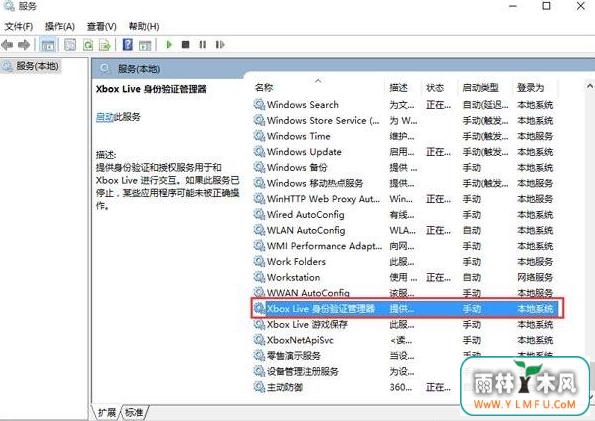This screenshot has height=421, width=595.
Task: Open the 查看(V) menu
Action: point(101,26)
